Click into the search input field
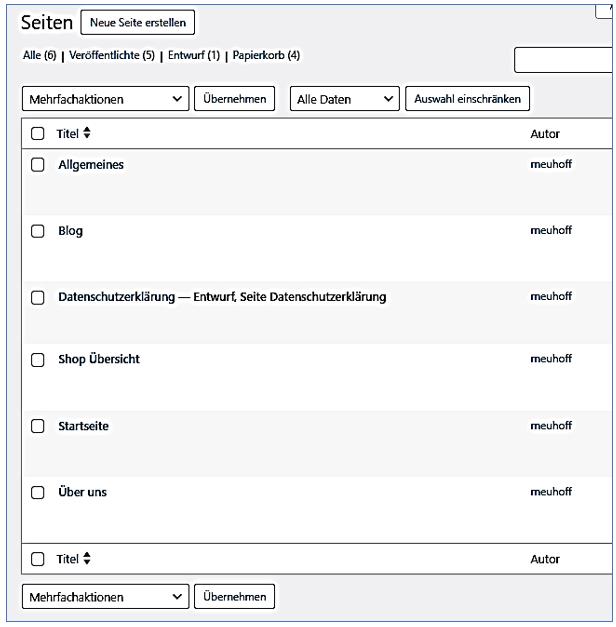616x627 pixels. 564,61
